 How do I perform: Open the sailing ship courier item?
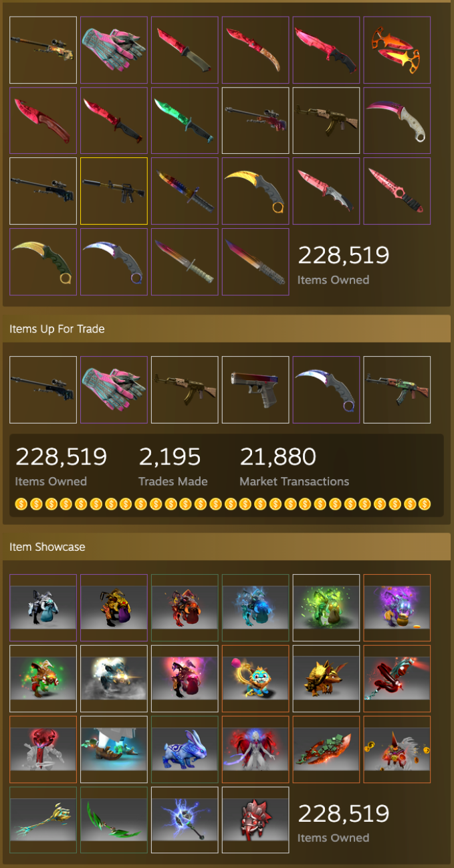114,750
